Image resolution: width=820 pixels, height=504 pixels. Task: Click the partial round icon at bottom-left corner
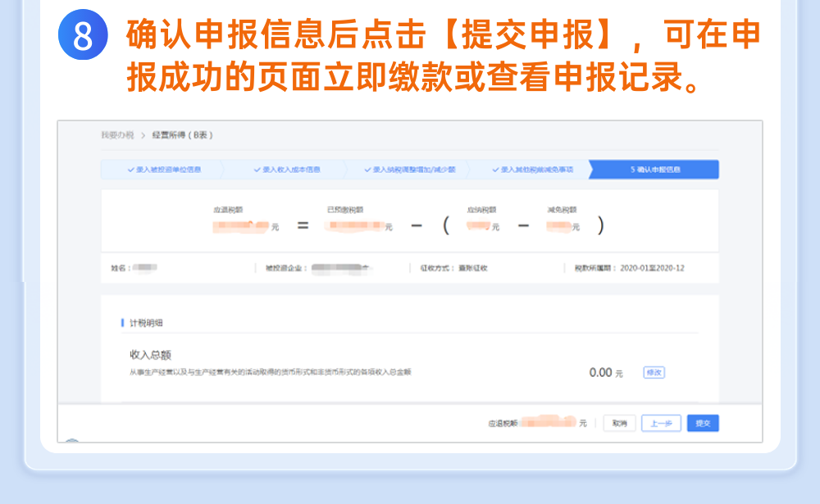[72, 443]
